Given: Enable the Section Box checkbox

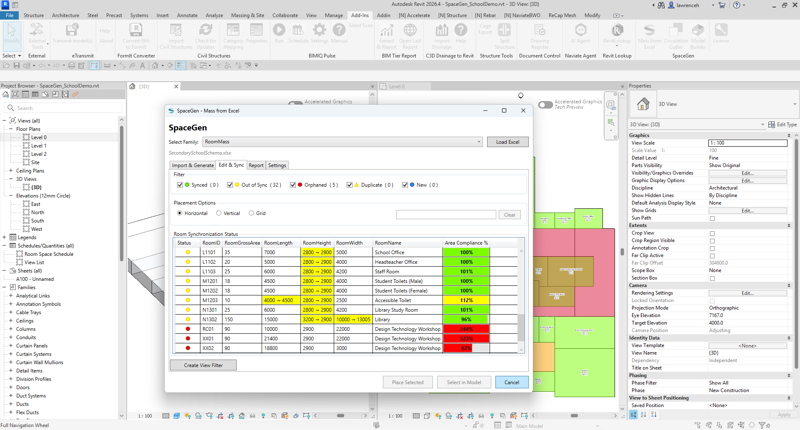Looking at the screenshot, I should coord(712,279).
